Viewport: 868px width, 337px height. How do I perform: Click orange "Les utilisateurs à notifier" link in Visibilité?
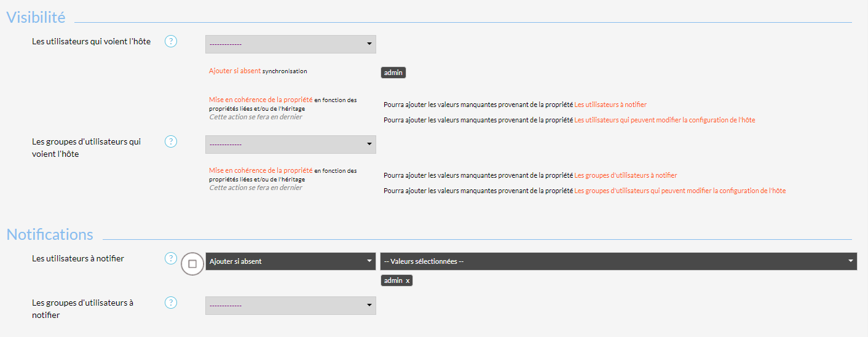(x=610, y=105)
